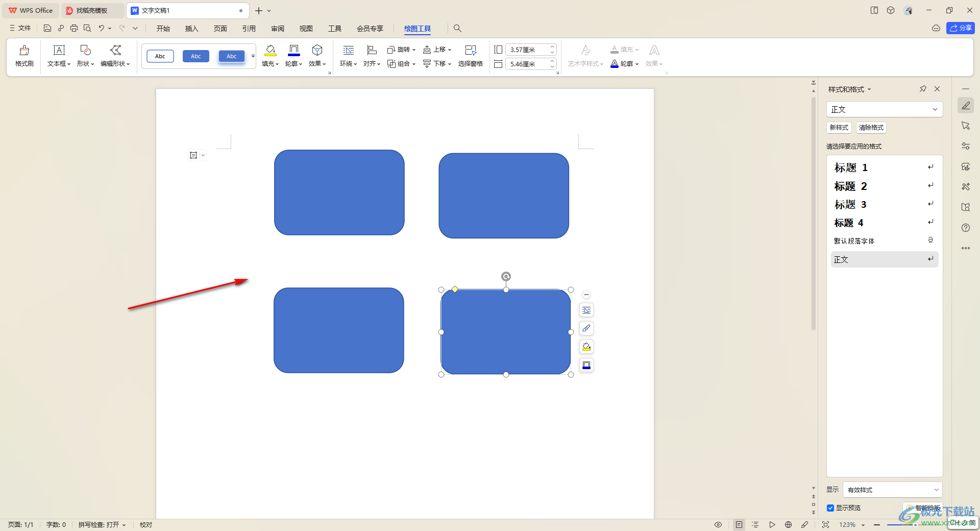Click the shape Effects (效果) cube icon
This screenshot has height=531, width=980.
click(317, 50)
